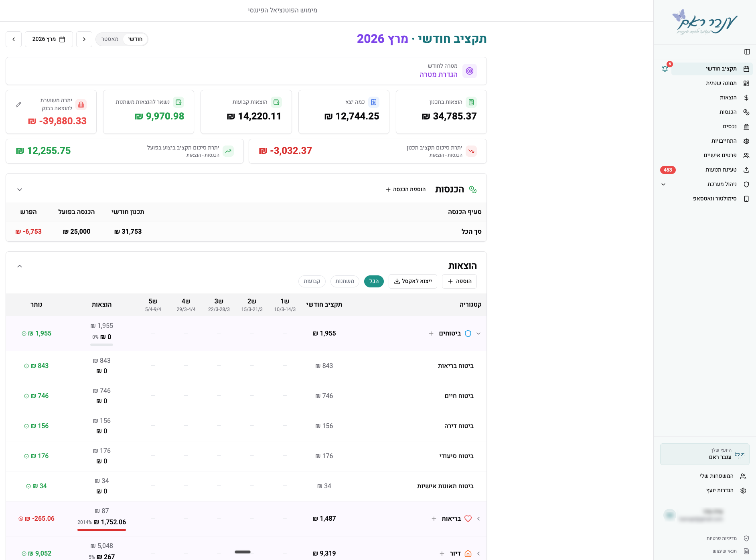This screenshot has width=756, height=560.
Task: Expand the הכנסות section chevron
Action: coord(20,190)
